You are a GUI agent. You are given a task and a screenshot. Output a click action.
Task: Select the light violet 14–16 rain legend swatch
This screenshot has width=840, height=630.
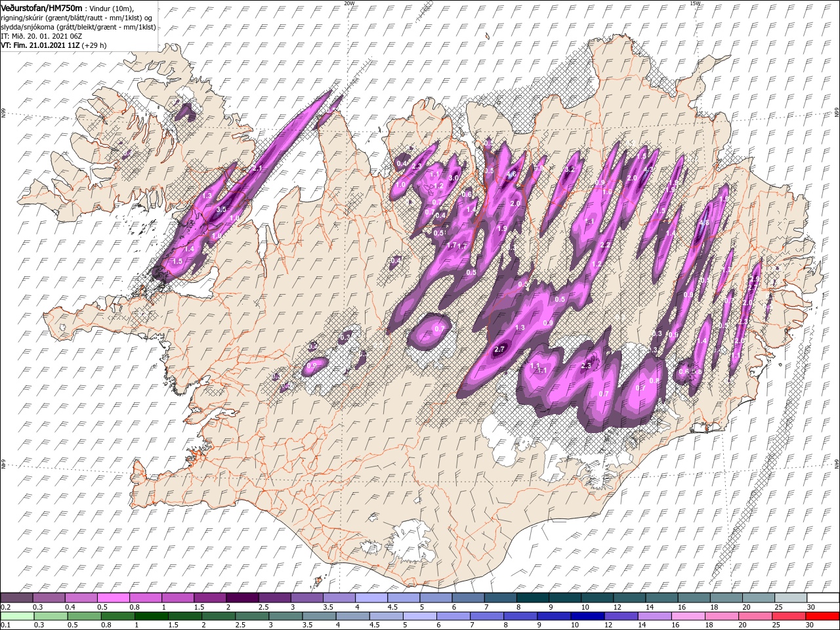click(x=655, y=616)
